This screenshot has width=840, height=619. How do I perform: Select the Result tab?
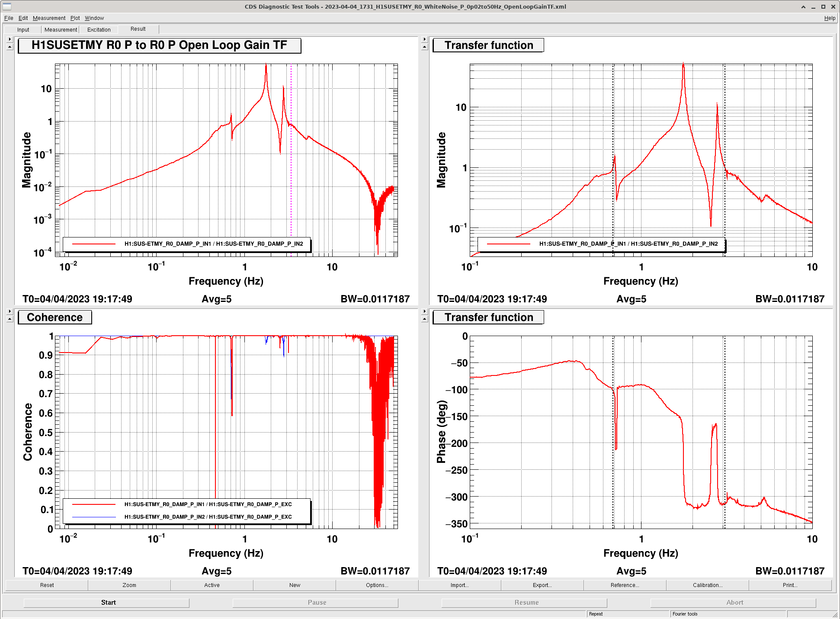pos(138,29)
